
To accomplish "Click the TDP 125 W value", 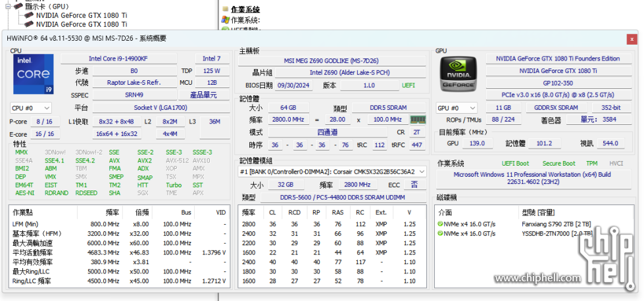I will click(212, 70).
